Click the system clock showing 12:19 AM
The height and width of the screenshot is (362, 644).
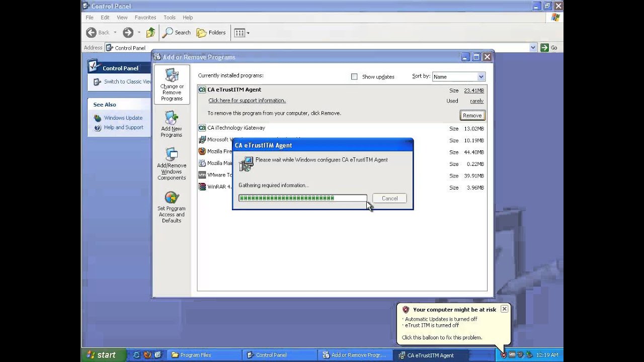[547, 355]
